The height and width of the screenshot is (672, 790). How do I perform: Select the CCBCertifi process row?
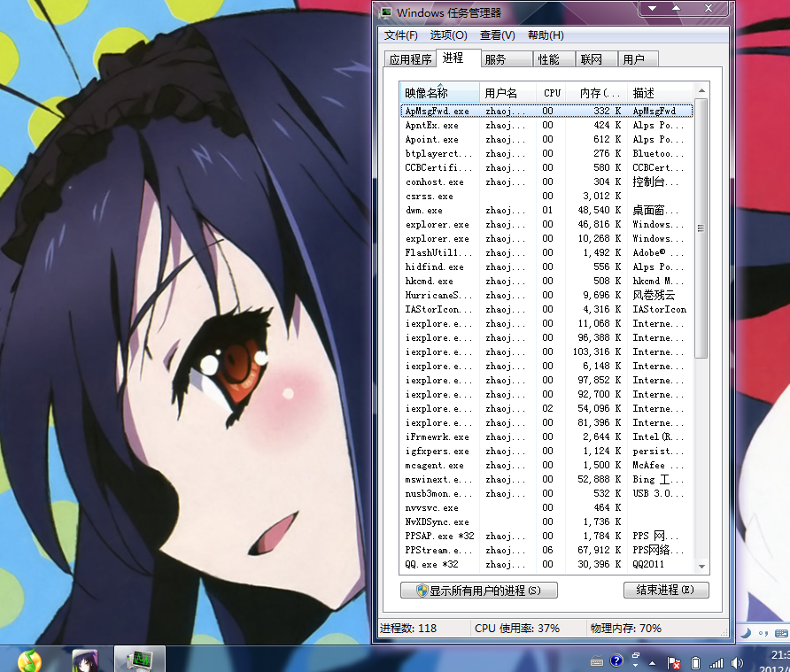click(546, 167)
